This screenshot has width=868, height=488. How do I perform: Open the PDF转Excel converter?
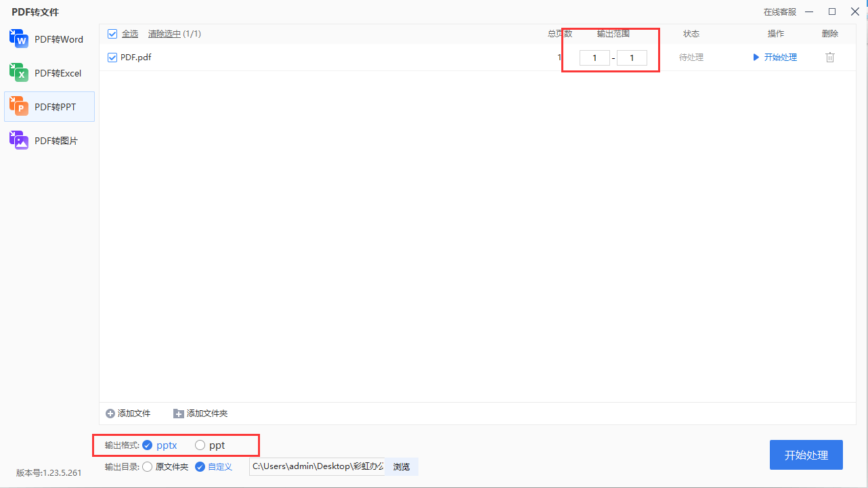49,73
